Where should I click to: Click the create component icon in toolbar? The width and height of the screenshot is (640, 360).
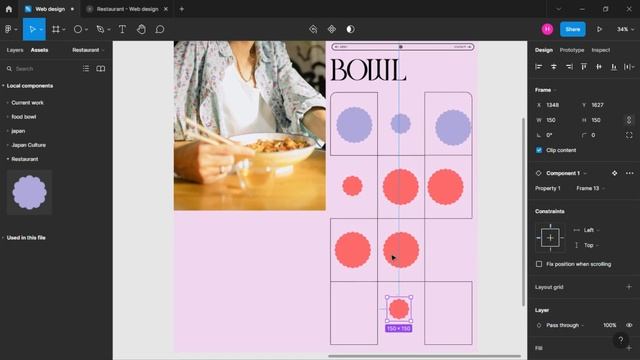332,29
